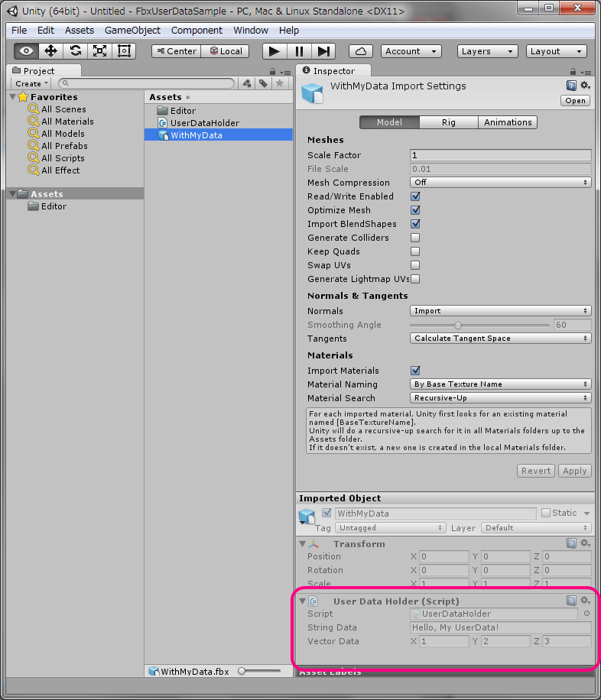Open Inspector panel options menu
Screen dimensions: 601x700
[x=586, y=73]
